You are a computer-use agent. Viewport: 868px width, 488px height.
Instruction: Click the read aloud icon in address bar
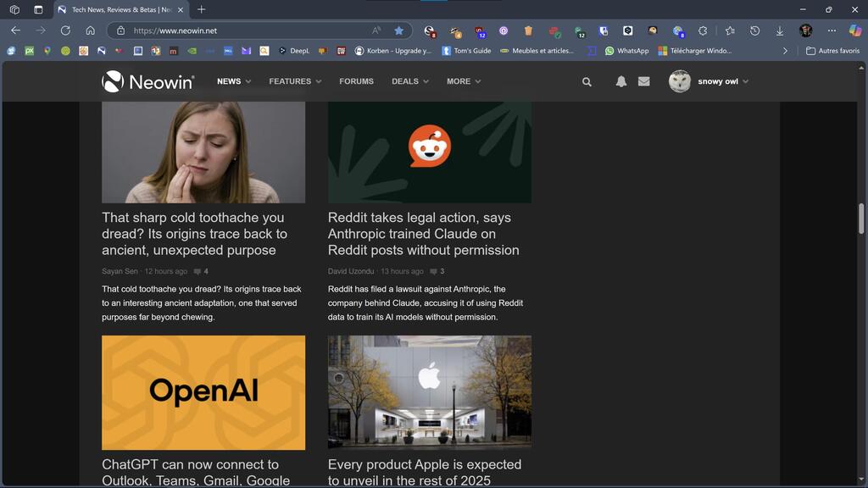376,30
